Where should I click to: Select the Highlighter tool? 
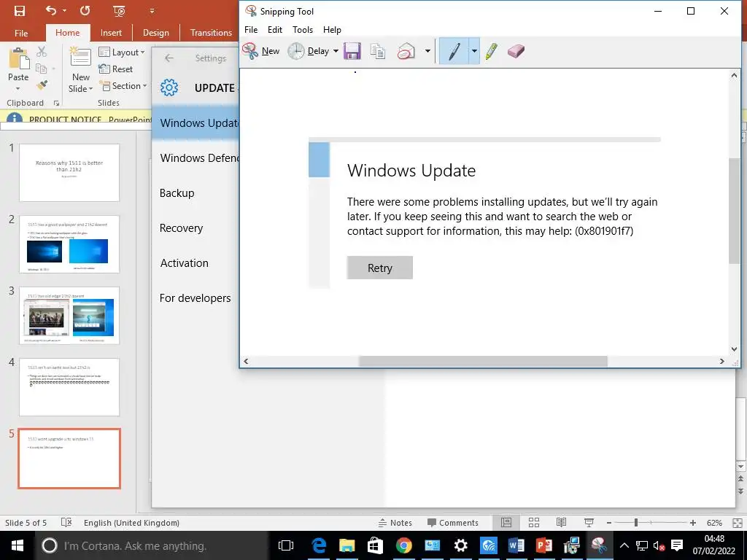point(492,51)
